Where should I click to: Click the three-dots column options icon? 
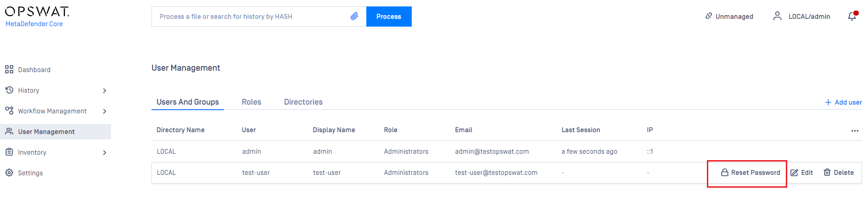pos(855,131)
